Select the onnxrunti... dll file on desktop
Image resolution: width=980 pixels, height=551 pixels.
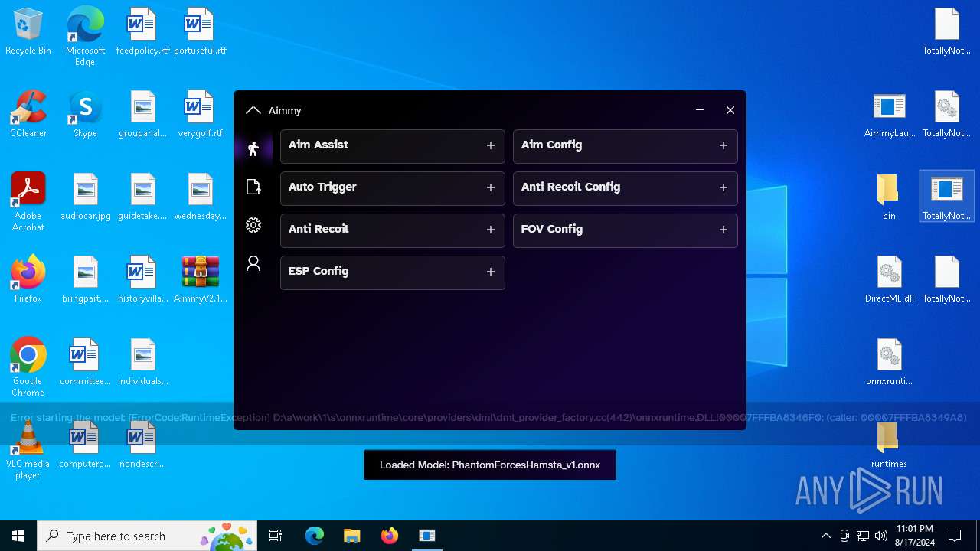(889, 363)
